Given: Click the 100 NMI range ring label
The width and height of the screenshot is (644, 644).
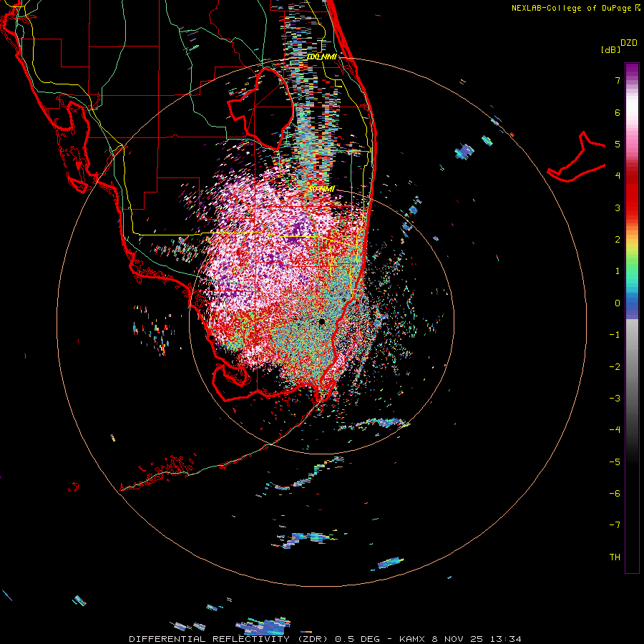Looking at the screenshot, I should pyautogui.click(x=322, y=57).
